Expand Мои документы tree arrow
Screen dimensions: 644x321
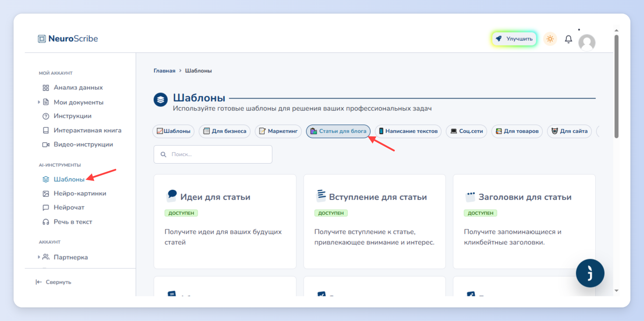point(39,102)
